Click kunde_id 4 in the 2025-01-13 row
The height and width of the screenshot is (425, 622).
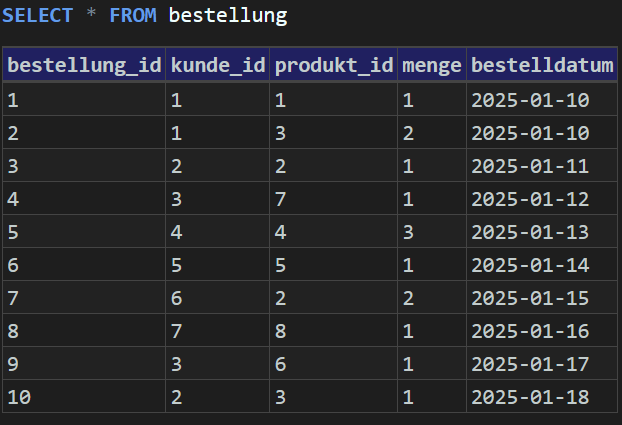point(217,232)
